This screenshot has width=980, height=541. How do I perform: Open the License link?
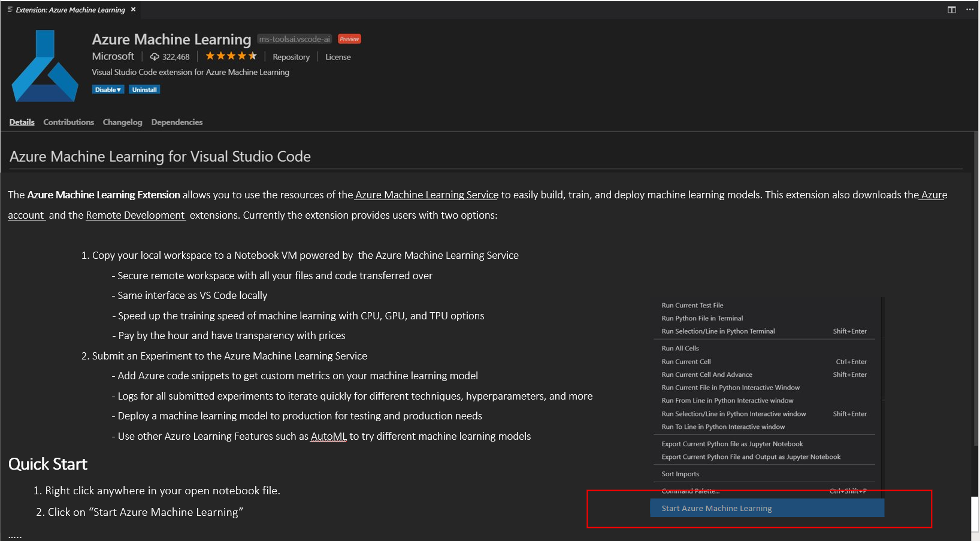338,56
